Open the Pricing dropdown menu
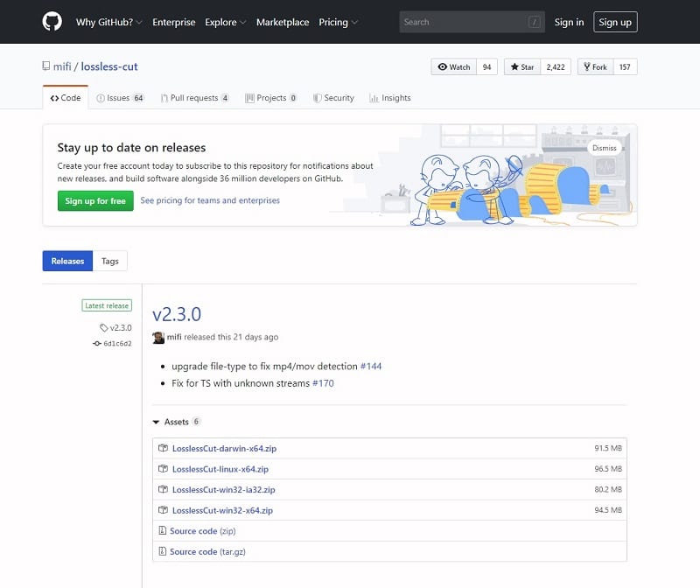 click(x=338, y=22)
